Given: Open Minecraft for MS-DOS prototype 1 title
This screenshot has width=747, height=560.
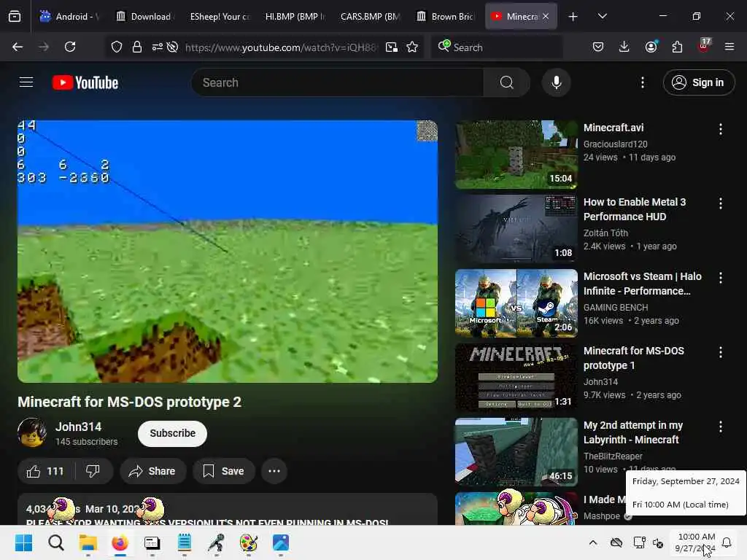Looking at the screenshot, I should (634, 358).
